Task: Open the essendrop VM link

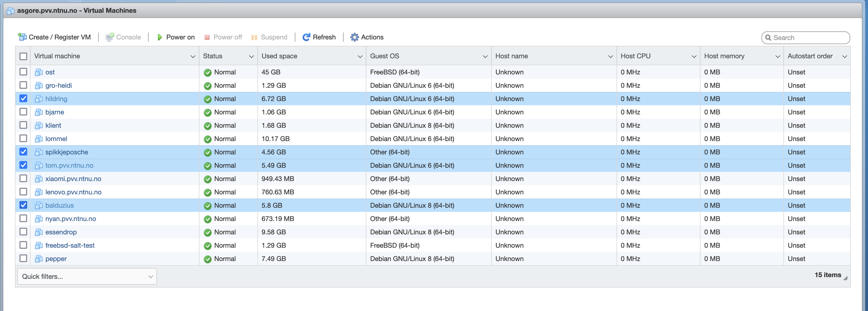Action: (x=61, y=232)
